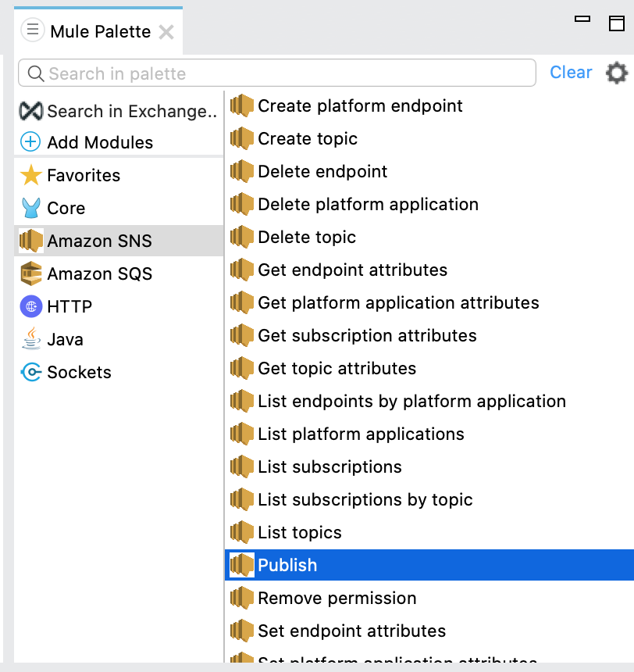Click the Sockets module icon
The width and height of the screenshot is (634, 672).
[31, 373]
